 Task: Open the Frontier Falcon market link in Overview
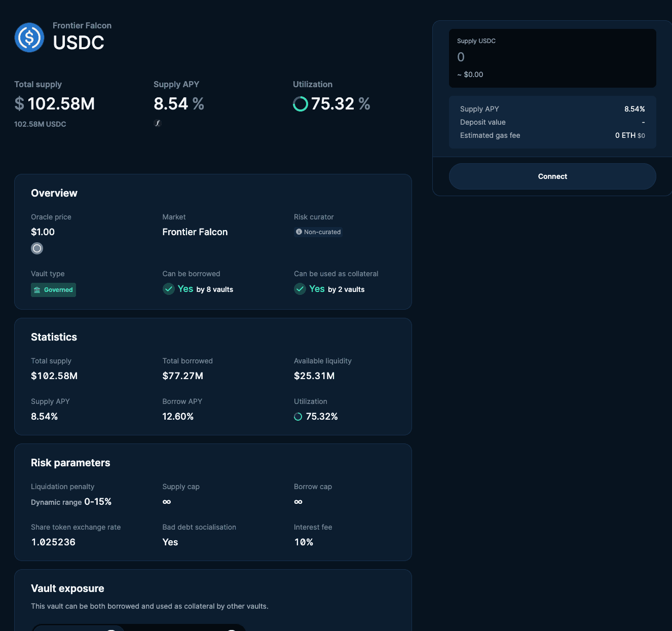tap(195, 232)
